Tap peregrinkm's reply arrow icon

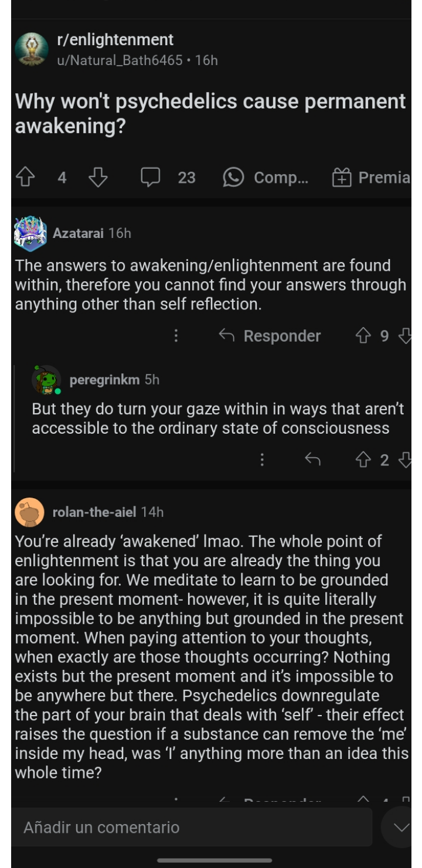(x=314, y=460)
